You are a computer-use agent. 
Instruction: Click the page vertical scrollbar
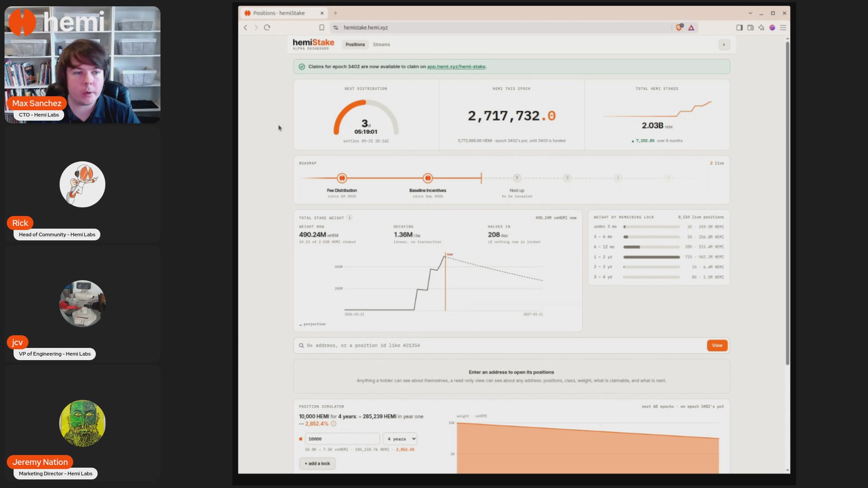788,203
